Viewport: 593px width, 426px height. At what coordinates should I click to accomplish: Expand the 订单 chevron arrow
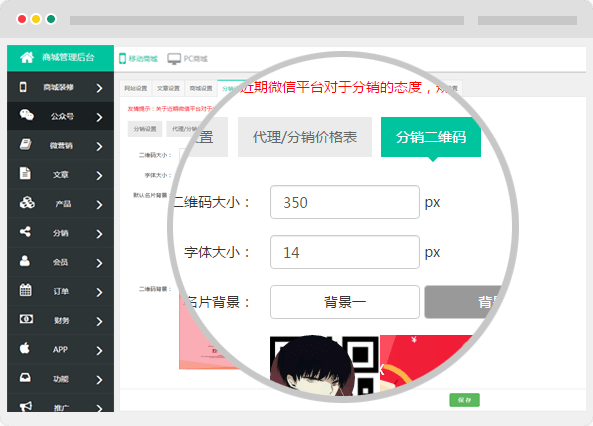(99, 292)
